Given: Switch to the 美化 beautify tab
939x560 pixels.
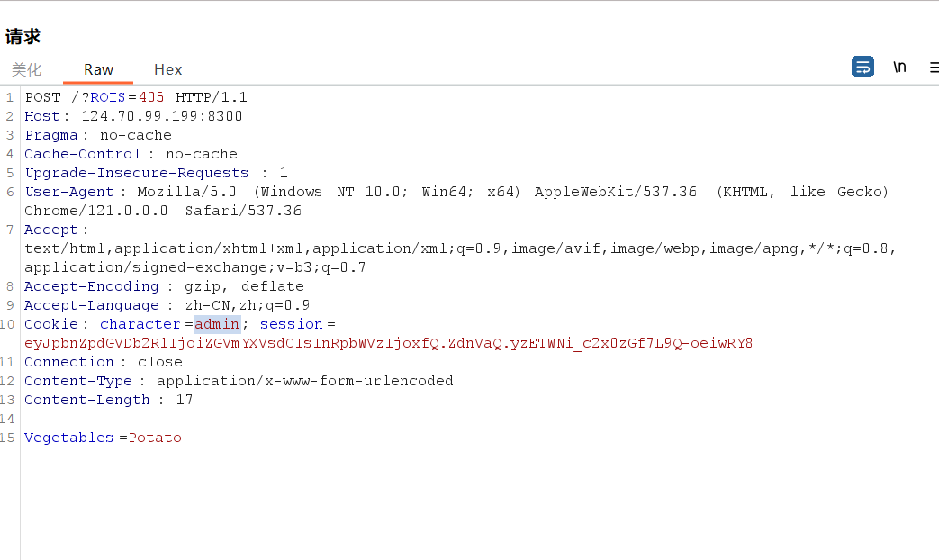Looking at the screenshot, I should click(x=26, y=69).
